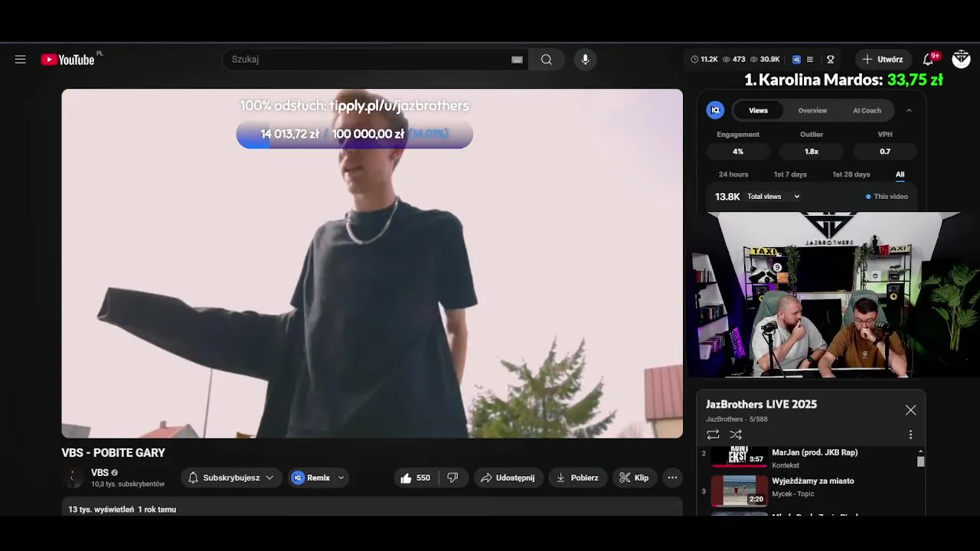980x551 pixels.
Task: Click the JazBrothers LIVE 2025 playlist title
Action: point(761,404)
